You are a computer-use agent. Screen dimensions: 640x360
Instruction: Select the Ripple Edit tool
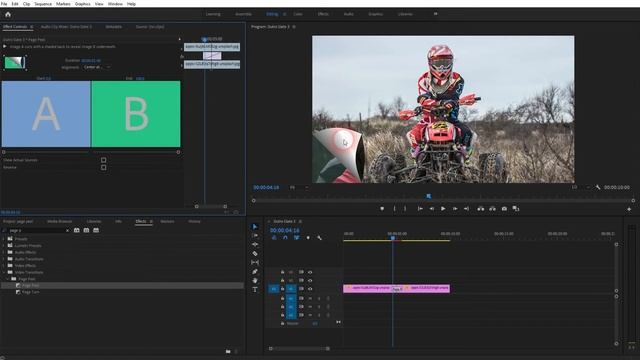click(255, 244)
